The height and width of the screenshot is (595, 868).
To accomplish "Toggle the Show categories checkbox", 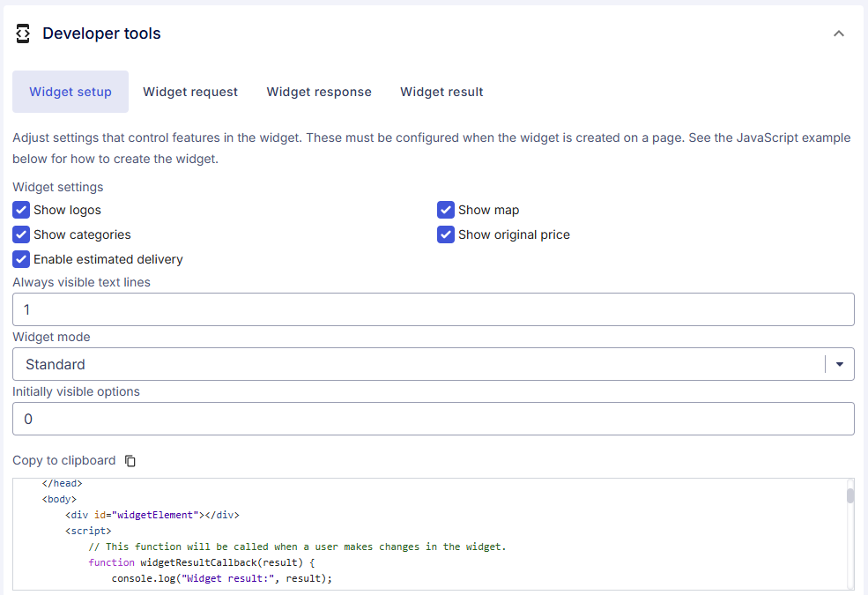I will tap(21, 234).
